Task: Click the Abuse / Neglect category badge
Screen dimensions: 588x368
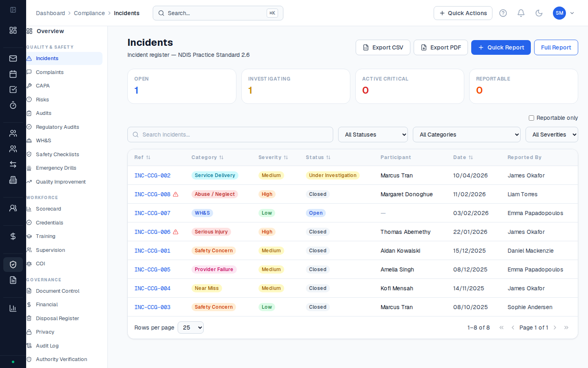Action: tap(215, 194)
